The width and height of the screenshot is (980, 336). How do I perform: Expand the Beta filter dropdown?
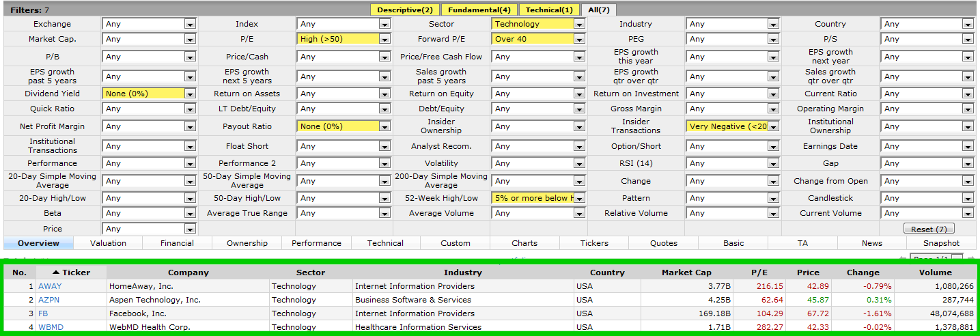149,213
